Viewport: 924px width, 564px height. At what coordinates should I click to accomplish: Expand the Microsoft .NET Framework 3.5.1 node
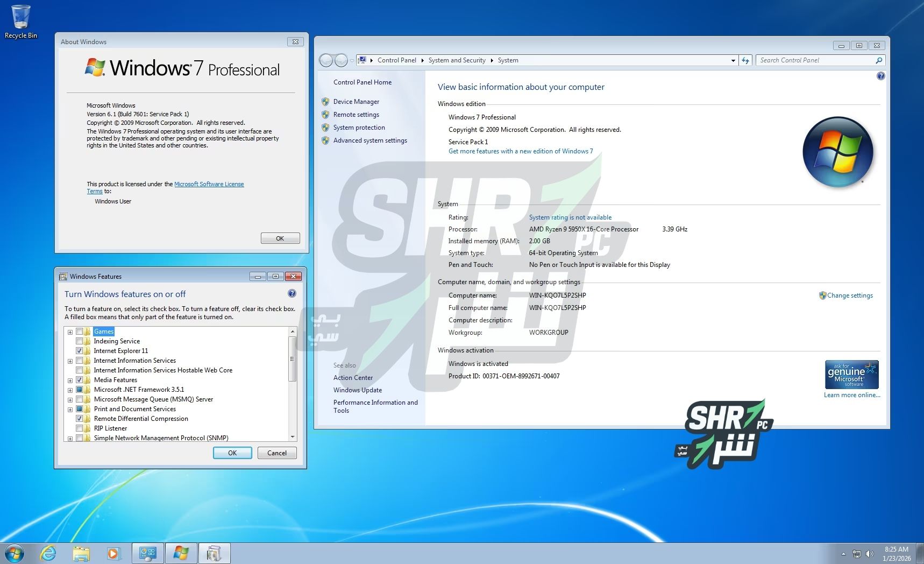70,390
